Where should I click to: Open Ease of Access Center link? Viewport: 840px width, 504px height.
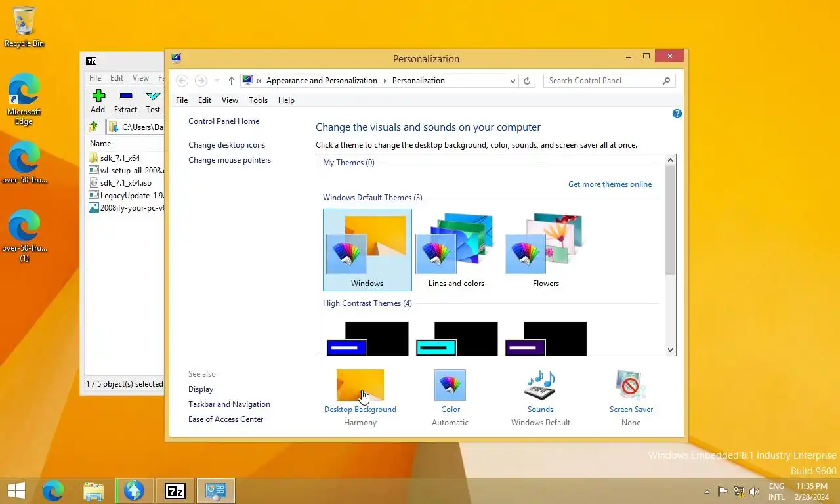point(226,419)
